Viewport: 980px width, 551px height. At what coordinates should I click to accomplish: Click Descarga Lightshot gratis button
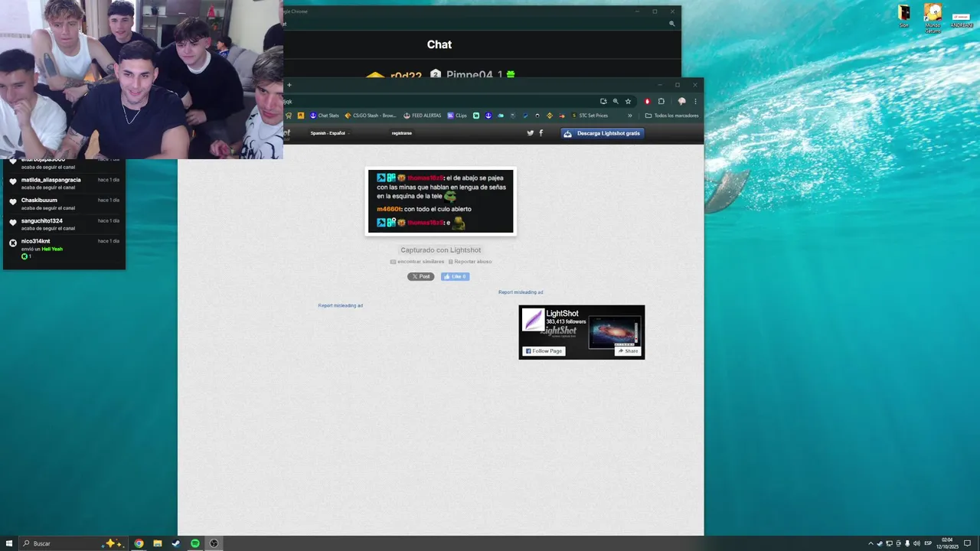click(603, 133)
